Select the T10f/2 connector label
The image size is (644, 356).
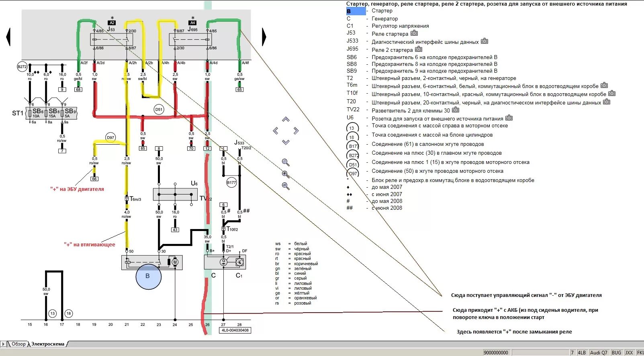tap(232, 229)
